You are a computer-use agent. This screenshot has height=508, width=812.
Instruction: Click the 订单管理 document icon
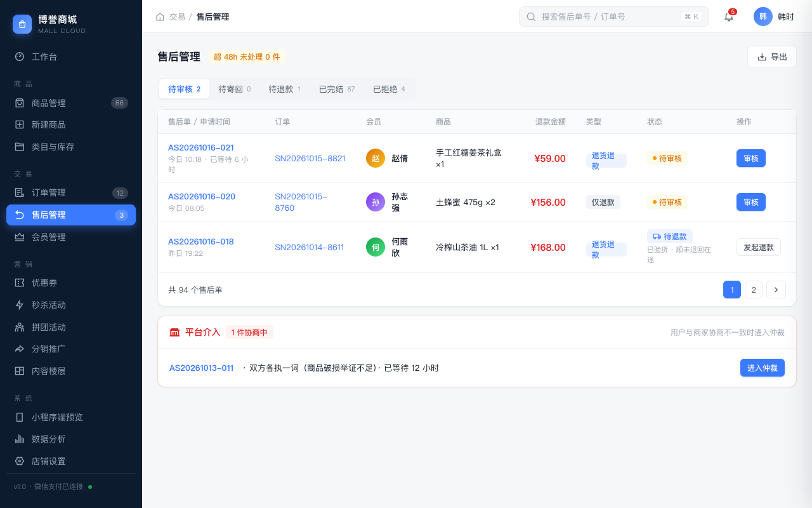(x=20, y=192)
